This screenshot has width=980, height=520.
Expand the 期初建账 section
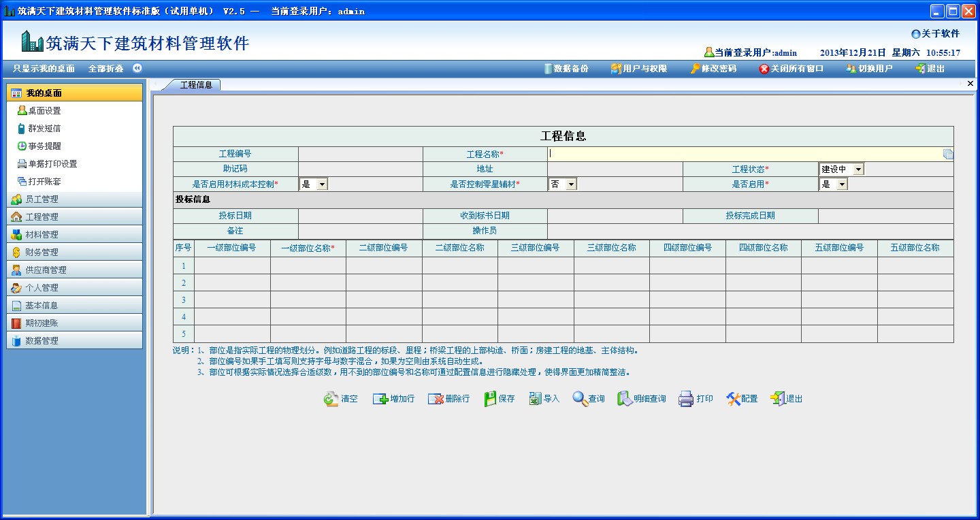click(x=75, y=323)
